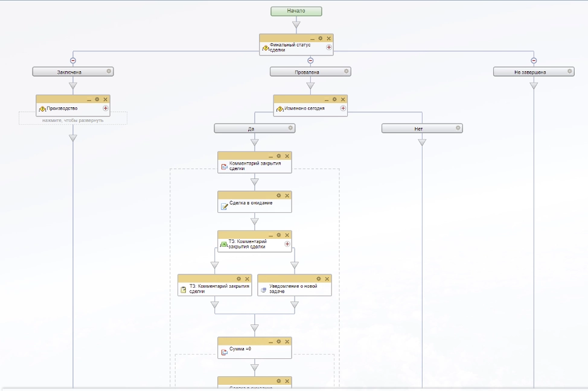Click gear icon on Заключена branch
Screen dimensions: 588x392
pos(109,71)
